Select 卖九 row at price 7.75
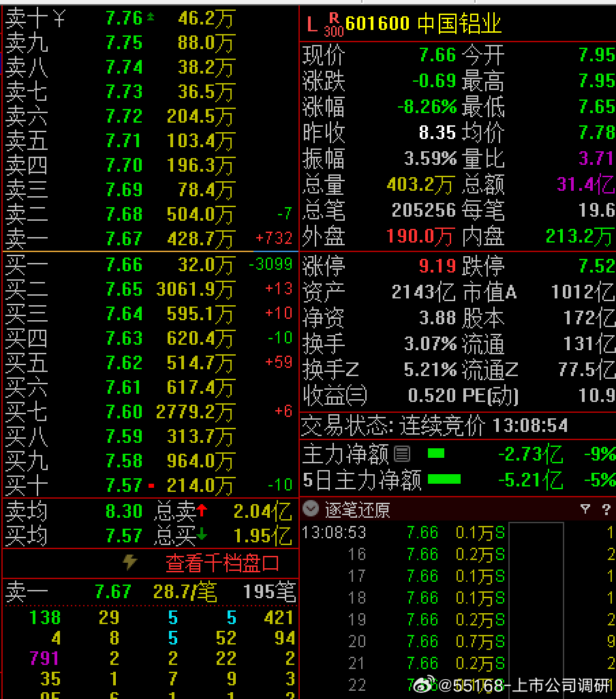This screenshot has width=616, height=699. pyautogui.click(x=150, y=43)
